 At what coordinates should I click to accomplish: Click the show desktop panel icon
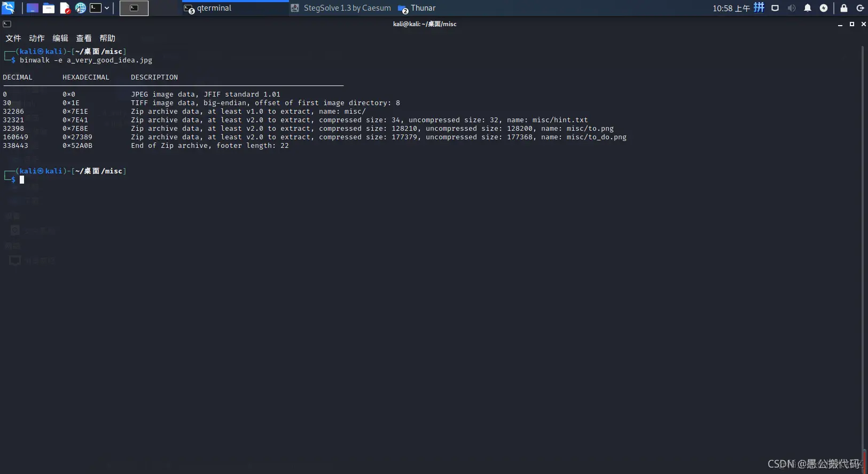tap(33, 8)
